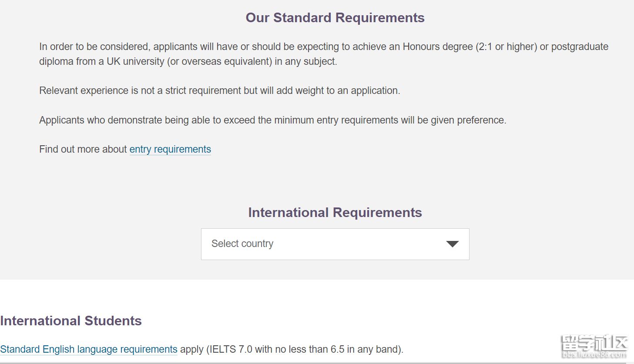Open the entry requirements link

[170, 149]
